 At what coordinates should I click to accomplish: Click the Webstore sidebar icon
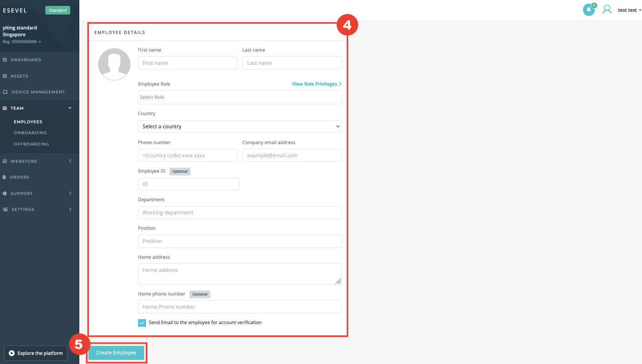click(5, 161)
